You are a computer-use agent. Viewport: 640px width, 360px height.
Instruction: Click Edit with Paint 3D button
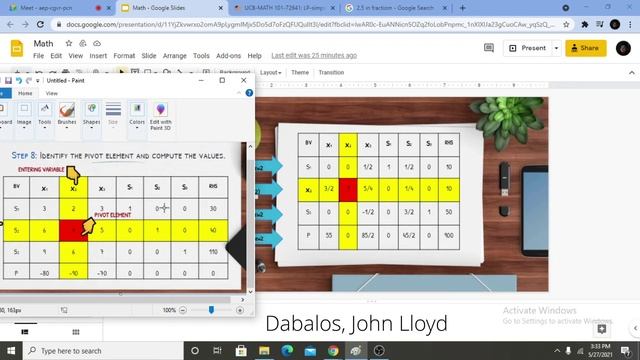point(160,117)
